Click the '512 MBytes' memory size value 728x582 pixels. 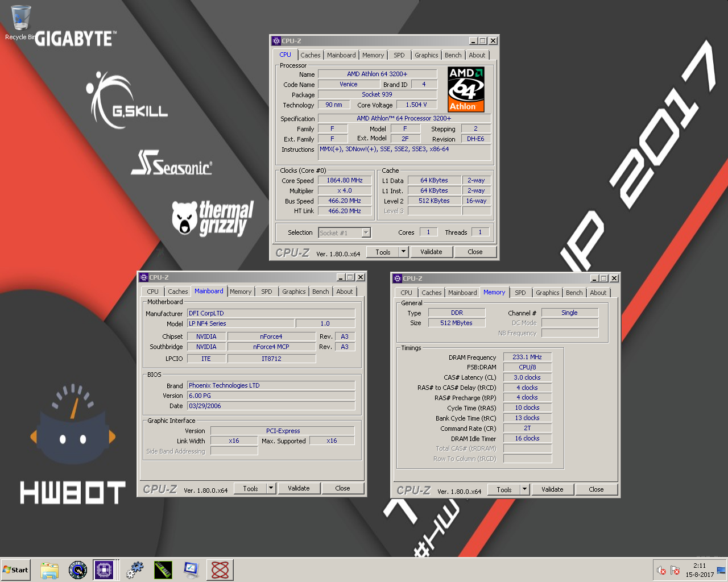[x=457, y=323]
